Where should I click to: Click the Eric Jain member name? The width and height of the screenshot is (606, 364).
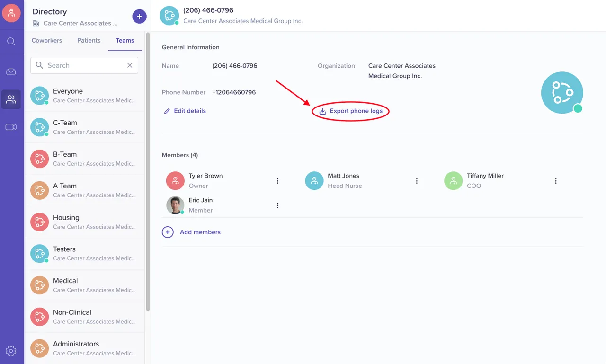201,200
